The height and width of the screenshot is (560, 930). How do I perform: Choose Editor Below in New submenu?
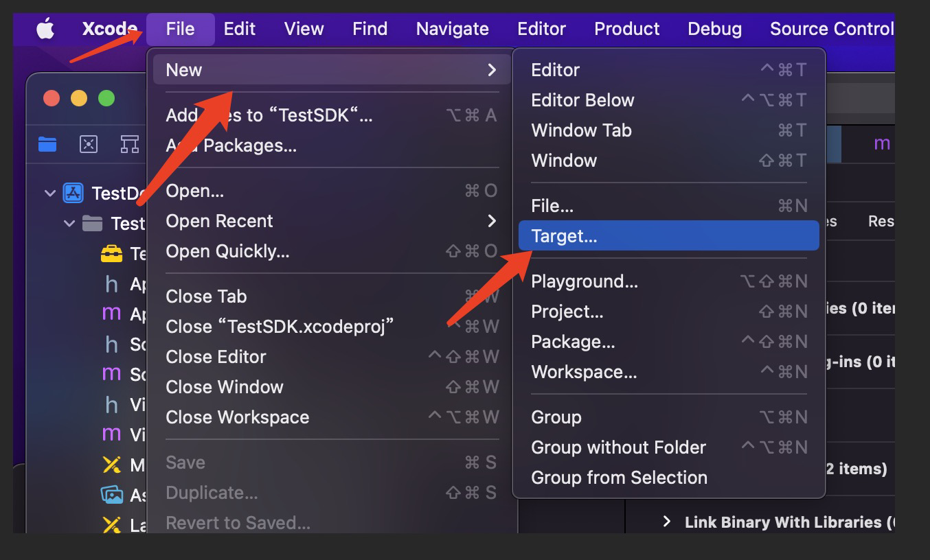point(669,100)
